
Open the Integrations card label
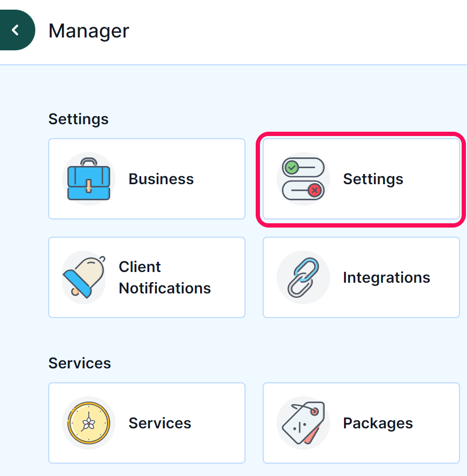point(387,277)
